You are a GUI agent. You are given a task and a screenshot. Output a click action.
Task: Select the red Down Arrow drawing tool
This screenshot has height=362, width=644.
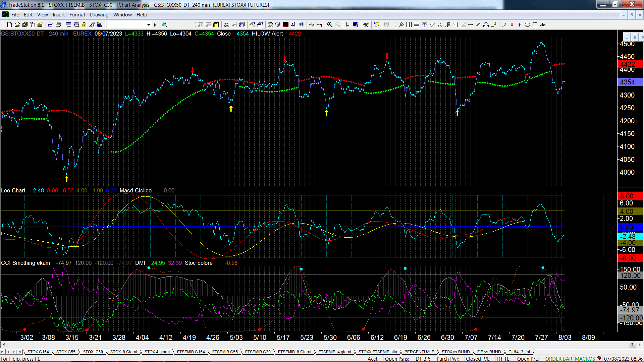coord(512,25)
